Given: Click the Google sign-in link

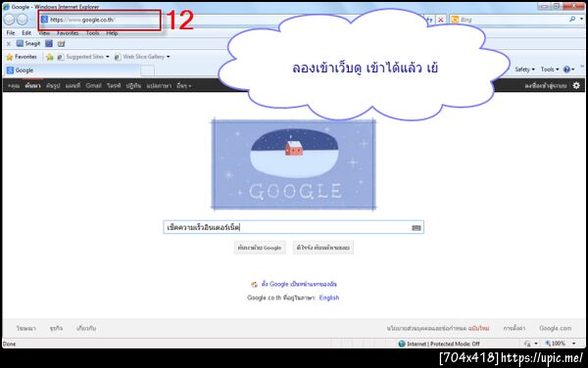Looking at the screenshot, I should point(546,86).
